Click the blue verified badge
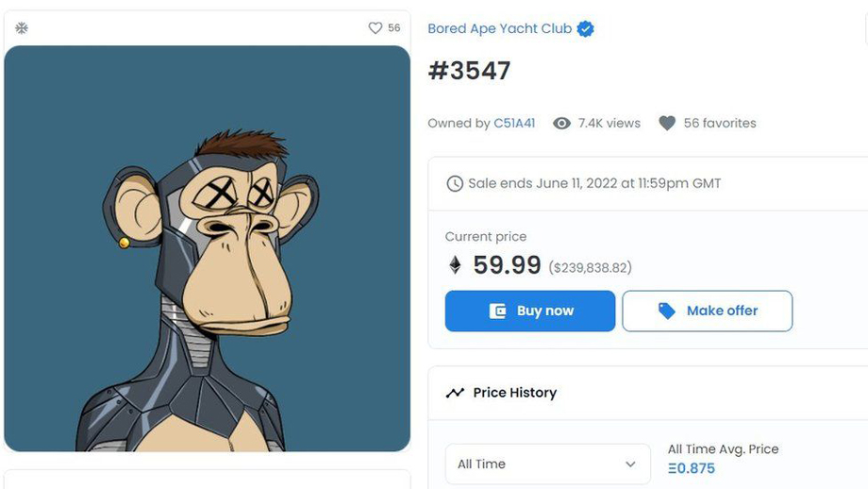The height and width of the screenshot is (489, 868). click(586, 29)
